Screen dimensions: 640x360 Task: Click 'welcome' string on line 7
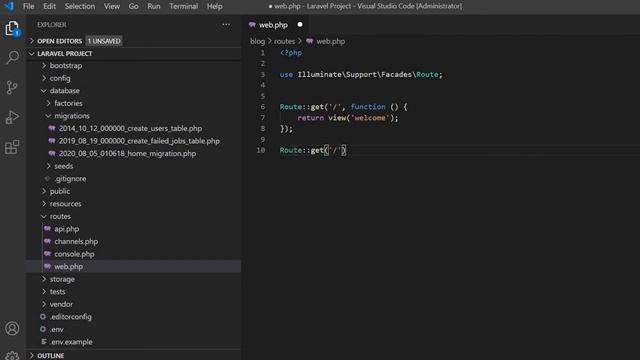pyautogui.click(x=369, y=118)
